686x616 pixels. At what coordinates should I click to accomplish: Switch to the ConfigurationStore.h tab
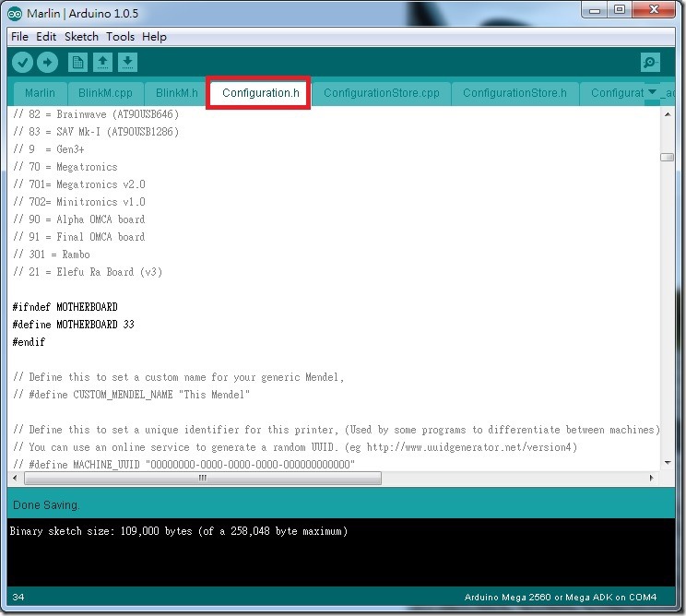coord(514,93)
